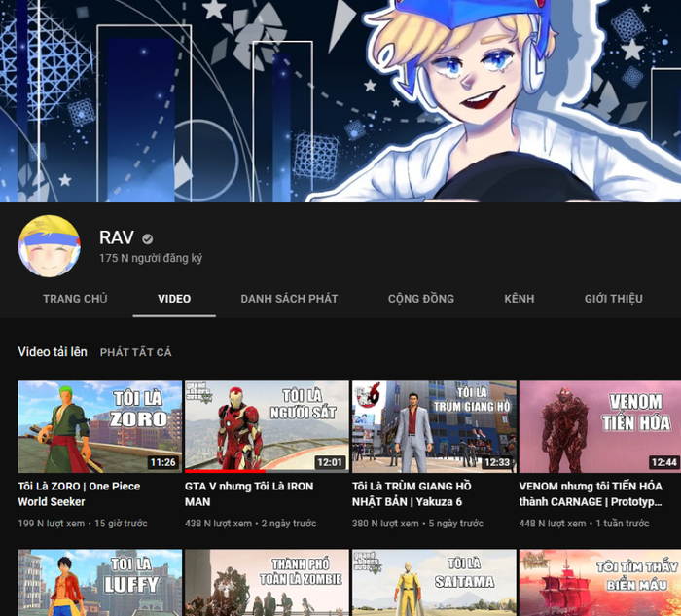Open the VENOM TIẾN HÓA thumbnail
681x616 pixels.
click(600, 426)
